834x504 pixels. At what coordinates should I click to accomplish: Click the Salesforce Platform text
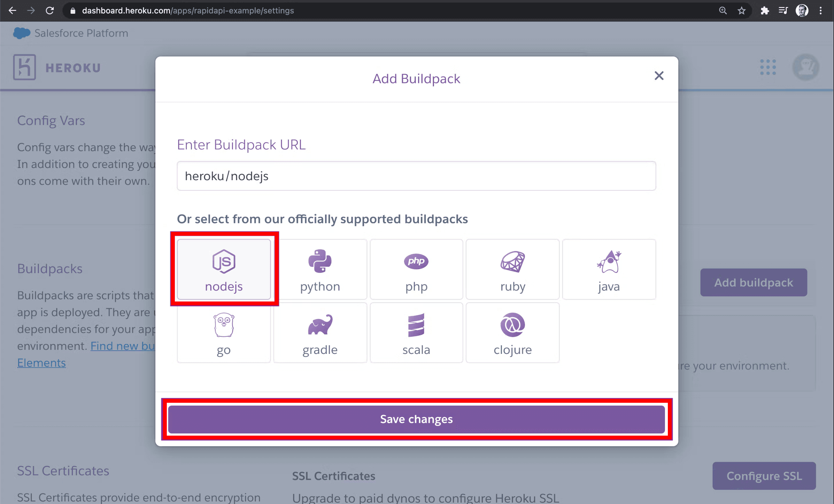coord(81,33)
